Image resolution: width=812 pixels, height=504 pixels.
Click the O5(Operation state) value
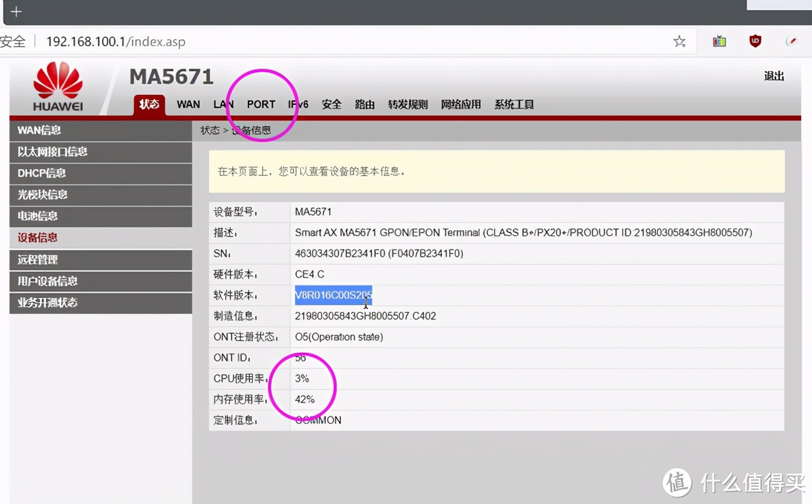pyautogui.click(x=339, y=337)
